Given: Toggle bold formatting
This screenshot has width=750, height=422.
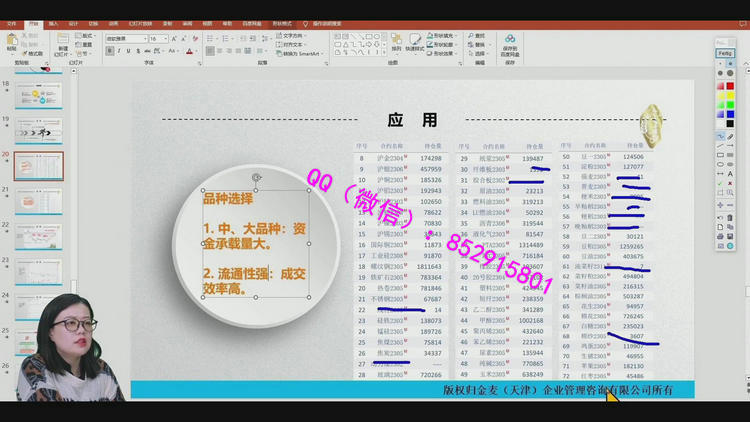Looking at the screenshot, I should pos(110,51).
